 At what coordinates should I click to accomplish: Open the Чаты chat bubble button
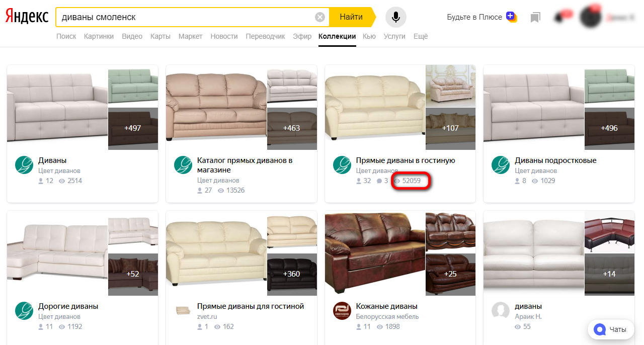click(611, 330)
